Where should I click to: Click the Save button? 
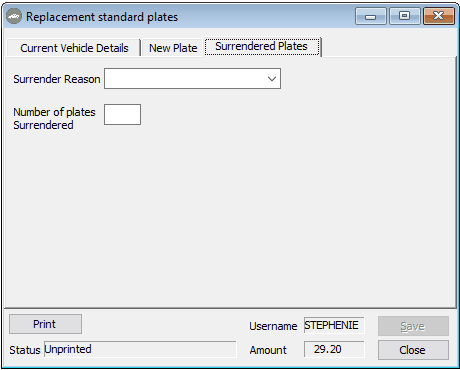413,326
